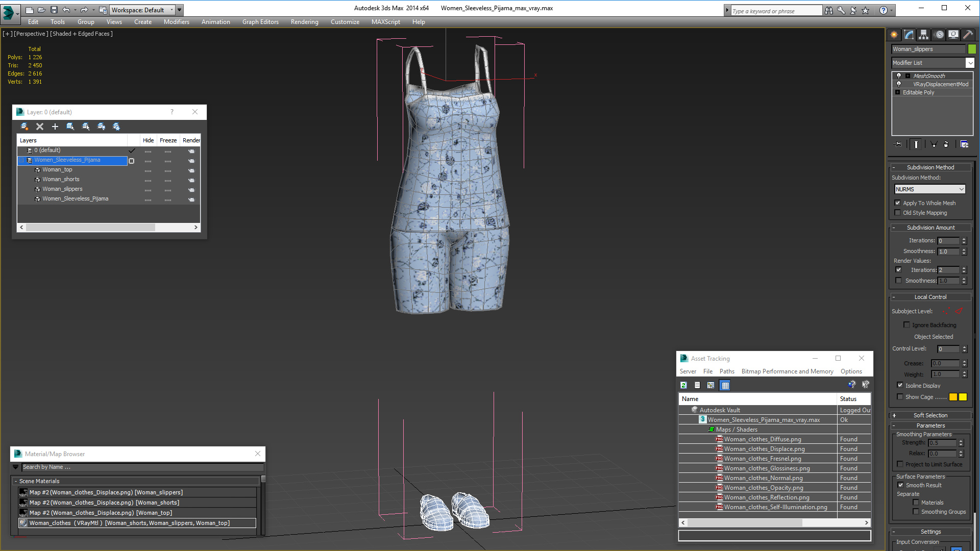Click the list view icon in Asset Tracking
This screenshot has height=551, width=980.
pyautogui.click(x=697, y=385)
